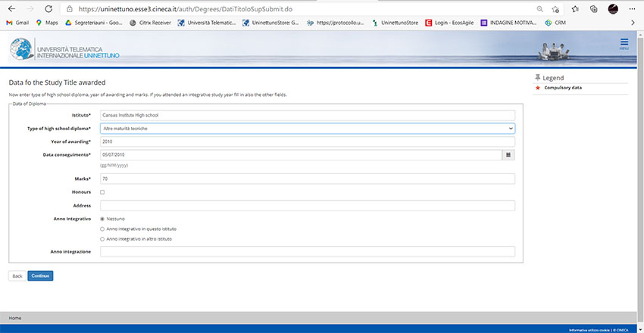Open the Maps bookmark
This screenshot has height=333, width=644.
click(47, 23)
